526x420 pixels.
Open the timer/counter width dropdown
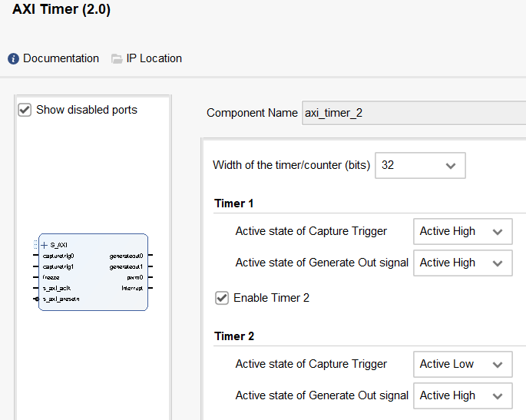419,165
